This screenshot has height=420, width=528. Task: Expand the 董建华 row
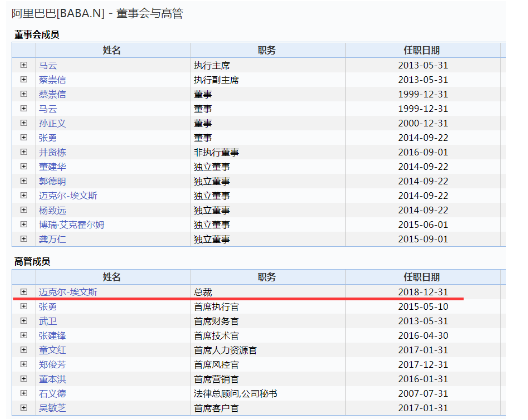(23, 166)
